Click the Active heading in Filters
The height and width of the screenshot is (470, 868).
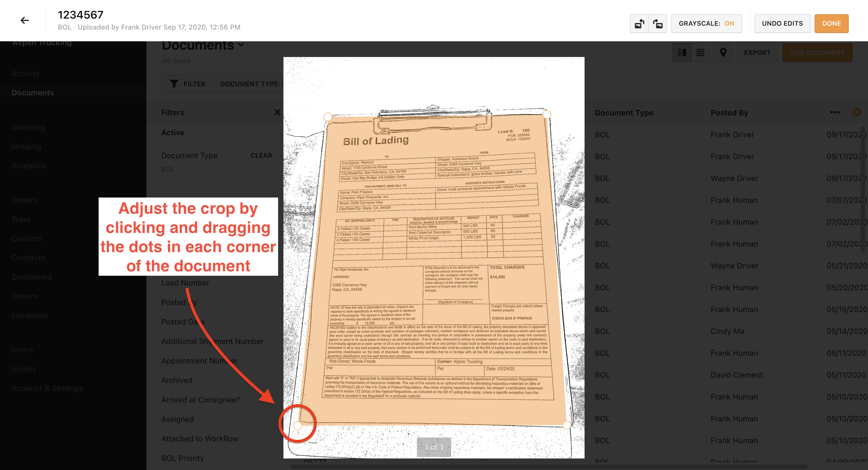[172, 133]
